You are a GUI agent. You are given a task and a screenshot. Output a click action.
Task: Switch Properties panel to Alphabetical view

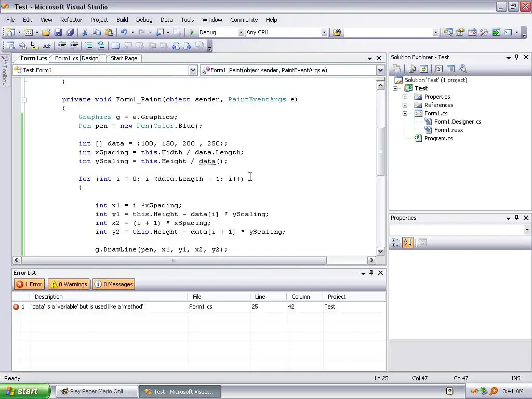click(408, 243)
